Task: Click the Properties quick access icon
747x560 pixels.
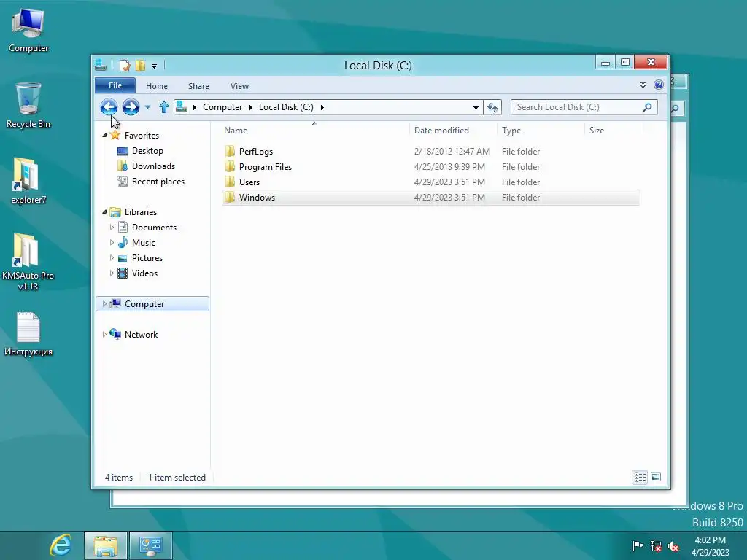Action: click(x=125, y=65)
